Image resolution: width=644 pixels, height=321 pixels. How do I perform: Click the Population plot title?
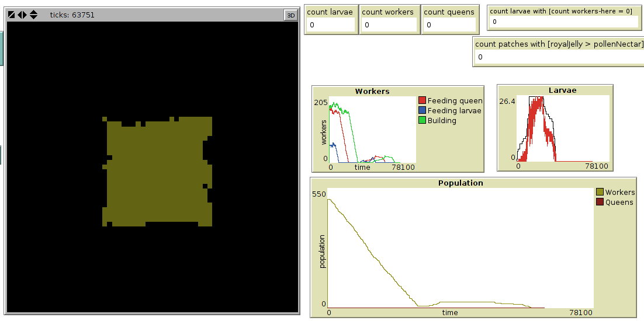point(461,183)
